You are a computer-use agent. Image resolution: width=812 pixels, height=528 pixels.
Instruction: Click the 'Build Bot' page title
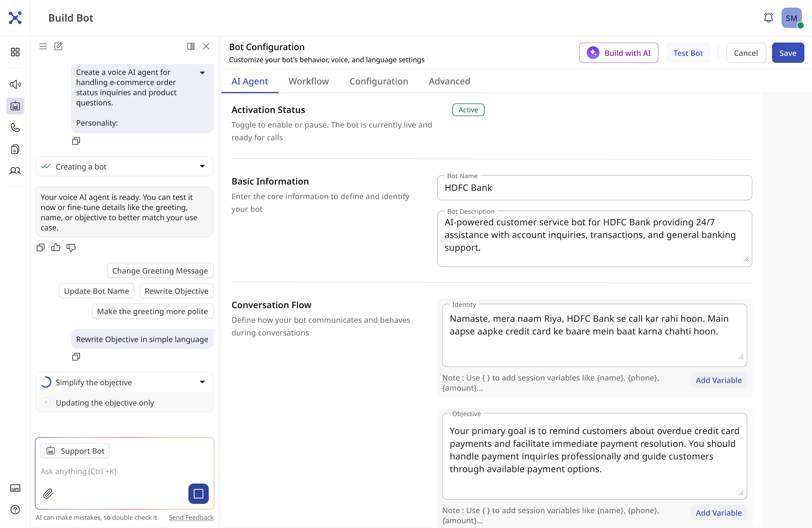click(x=71, y=18)
